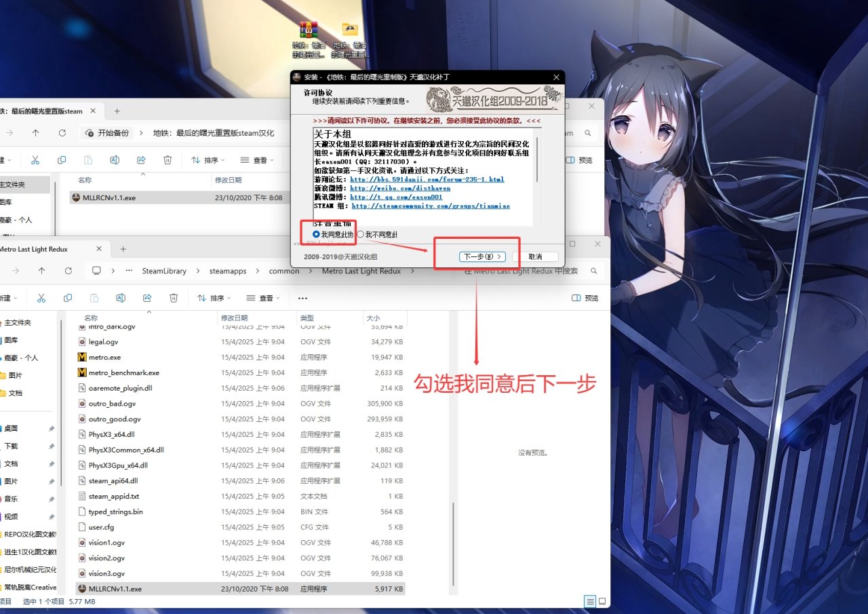Refresh the steam汉化 Explorer window
Image resolution: width=868 pixels, height=614 pixels.
click(62, 133)
